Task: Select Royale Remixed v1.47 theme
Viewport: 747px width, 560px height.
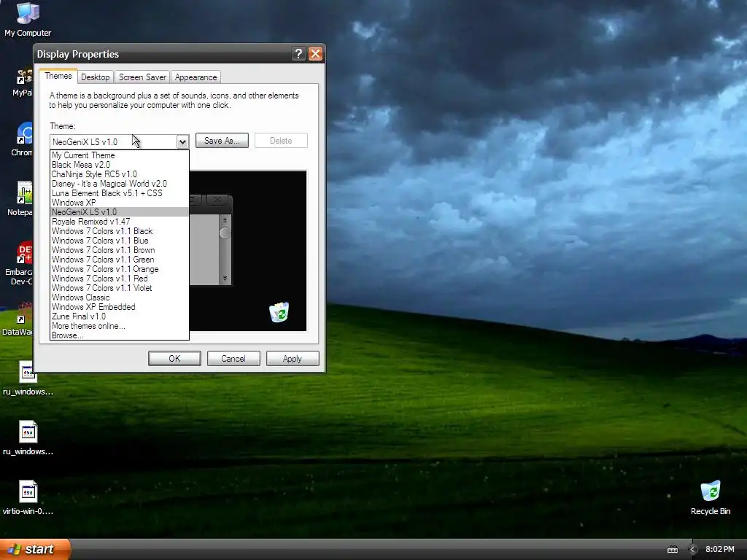Action: (x=120, y=222)
